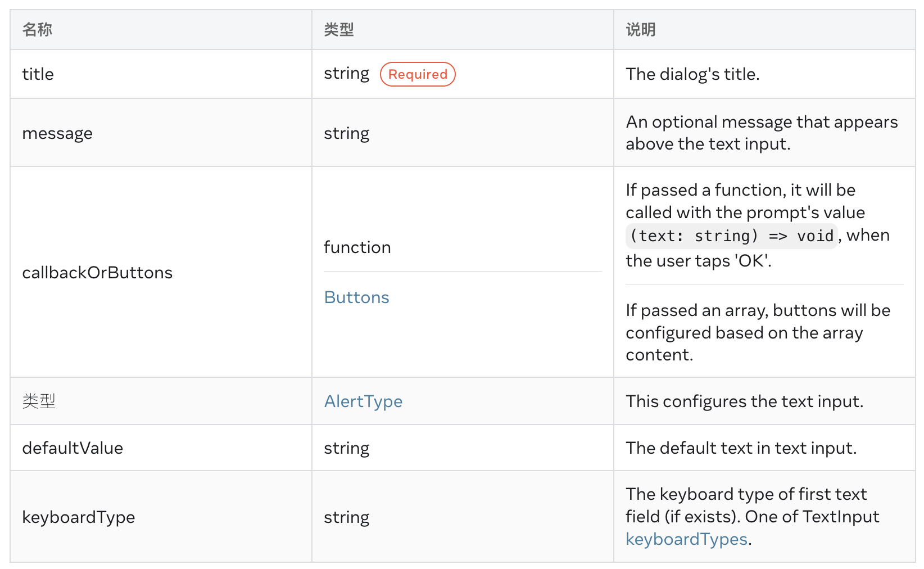Click "The dialog's title." description
The image size is (924, 569).
[x=692, y=74]
